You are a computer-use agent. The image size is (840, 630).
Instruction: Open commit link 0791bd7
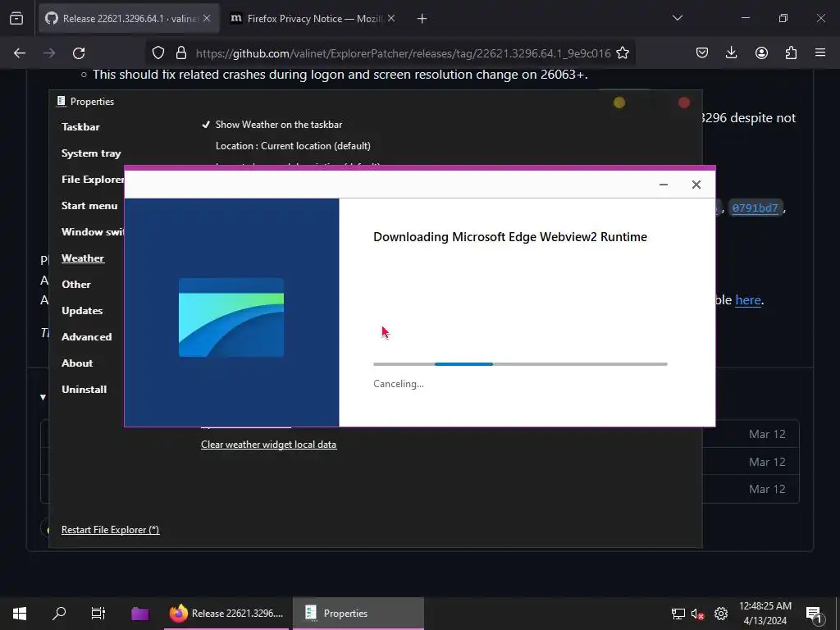(755, 208)
